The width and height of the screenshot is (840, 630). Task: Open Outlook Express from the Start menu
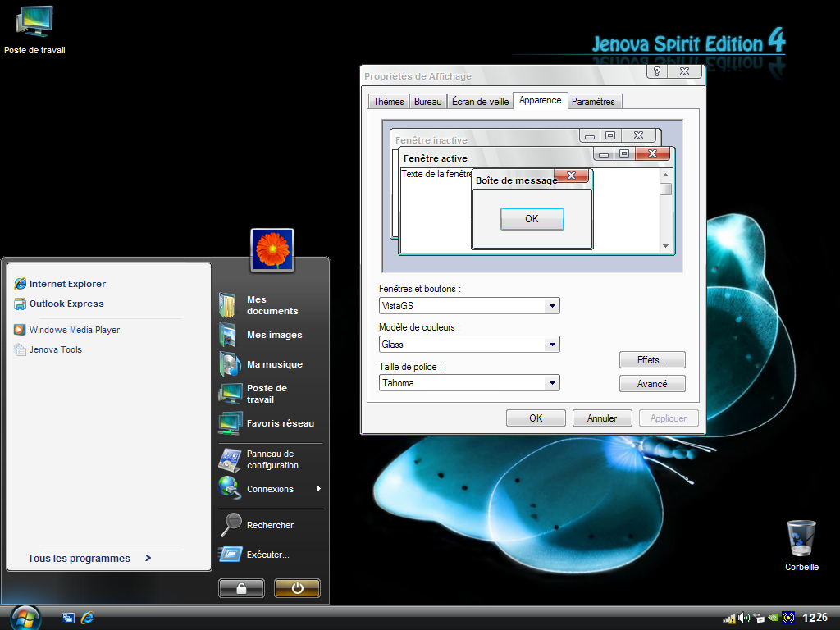click(x=59, y=304)
